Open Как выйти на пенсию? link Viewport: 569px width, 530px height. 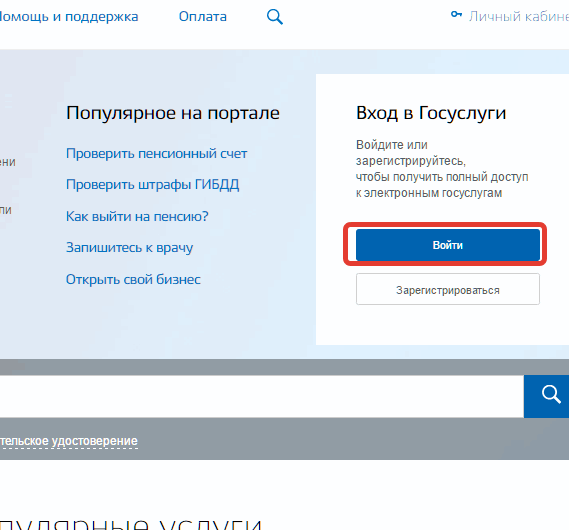click(137, 216)
